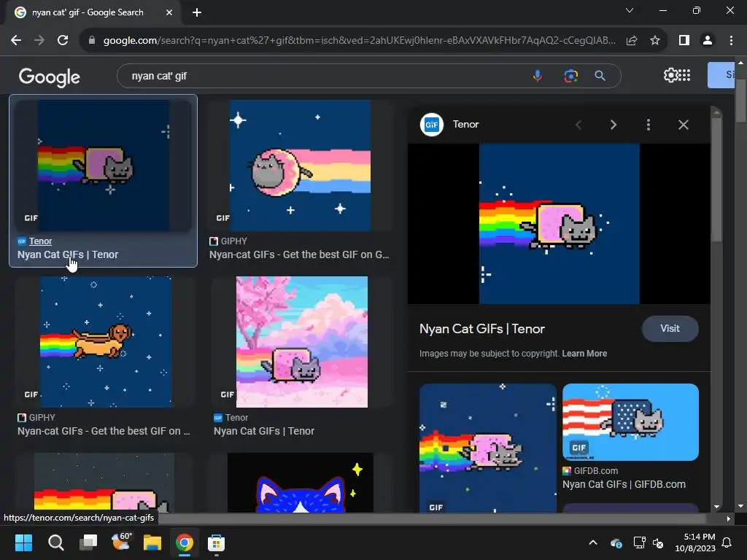Click the Learn More copyright link

584,354
